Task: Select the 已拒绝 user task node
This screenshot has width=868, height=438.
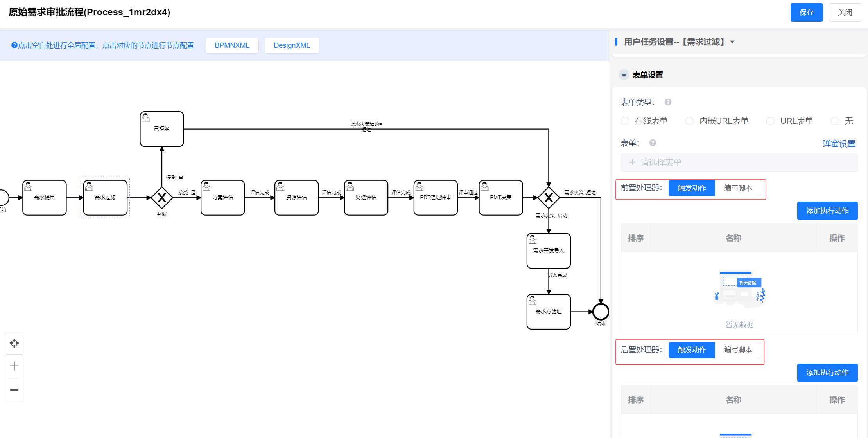Action: [162, 129]
